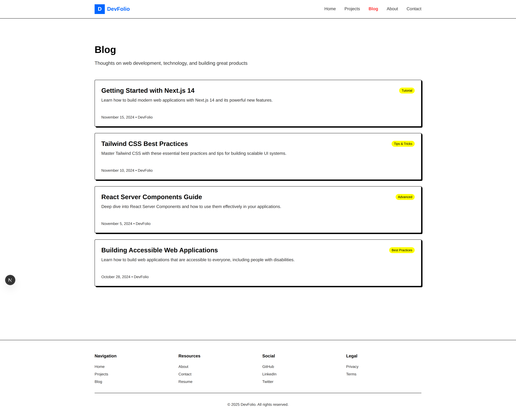Viewport: 516px width, 420px height.
Task: Open the Tailwind CSS Best Practices article
Action: click(144, 144)
